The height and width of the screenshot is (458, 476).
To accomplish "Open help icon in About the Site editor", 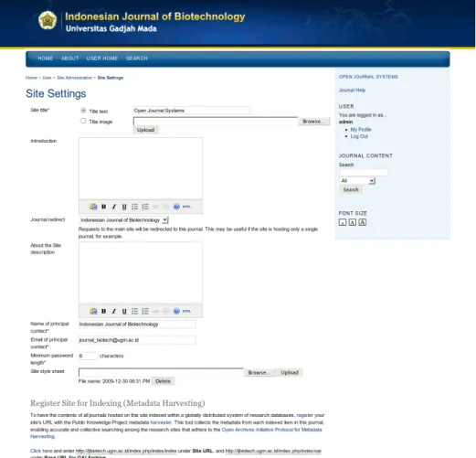I will 176,311.
